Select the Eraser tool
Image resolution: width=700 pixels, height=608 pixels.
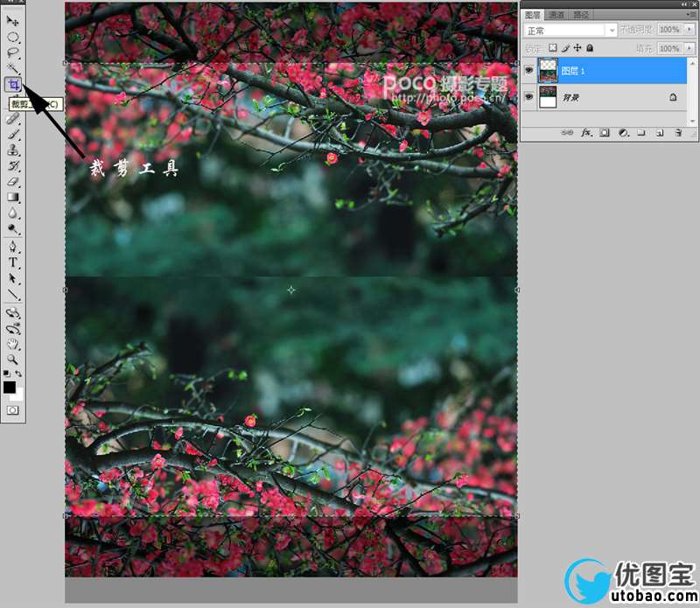click(x=12, y=181)
